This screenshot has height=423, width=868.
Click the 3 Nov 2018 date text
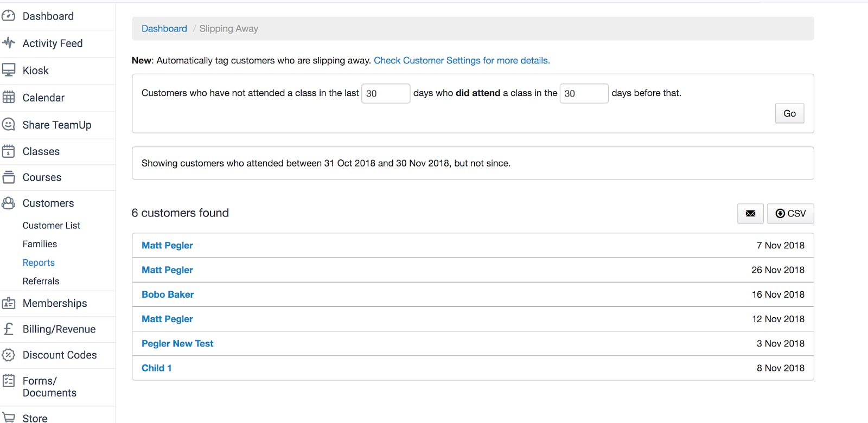(x=781, y=343)
